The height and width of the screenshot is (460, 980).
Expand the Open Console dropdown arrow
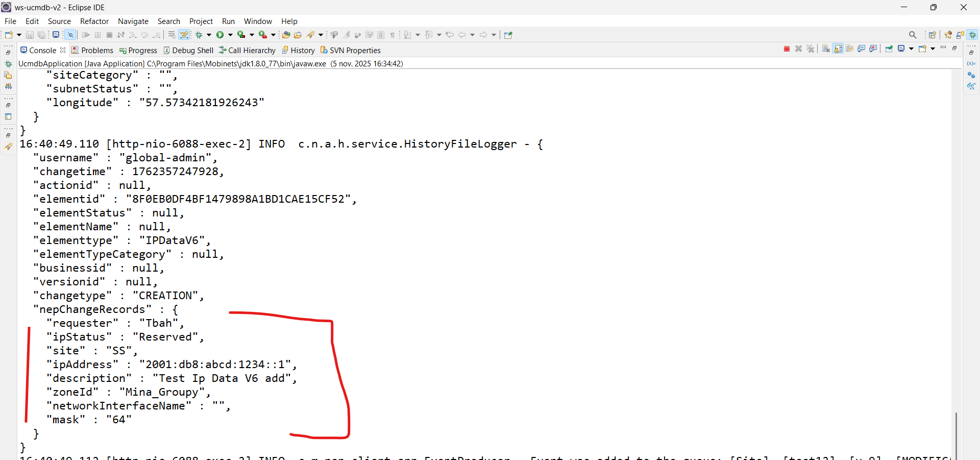(x=933, y=49)
